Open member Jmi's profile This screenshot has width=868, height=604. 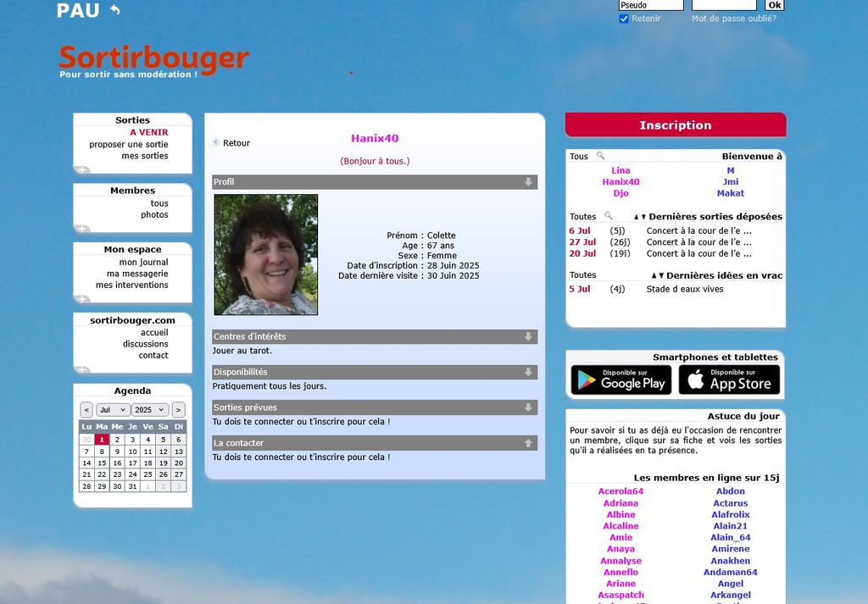coord(730,181)
